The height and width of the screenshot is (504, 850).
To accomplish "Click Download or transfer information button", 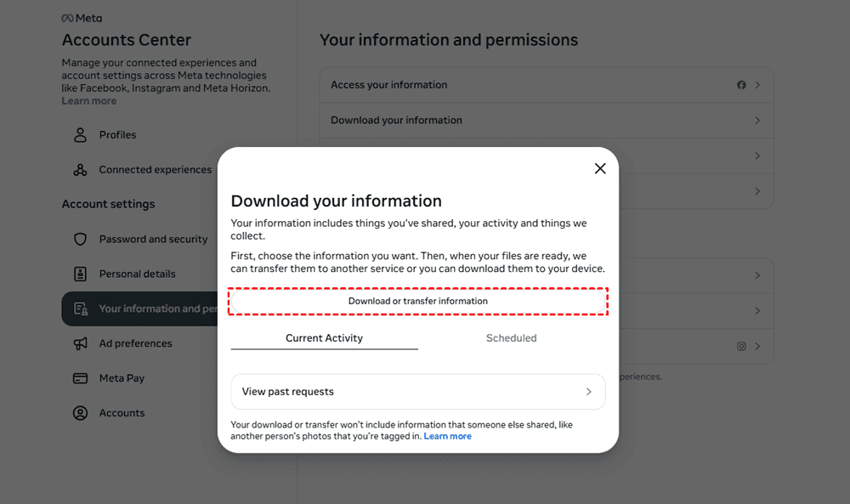I will pyautogui.click(x=417, y=301).
